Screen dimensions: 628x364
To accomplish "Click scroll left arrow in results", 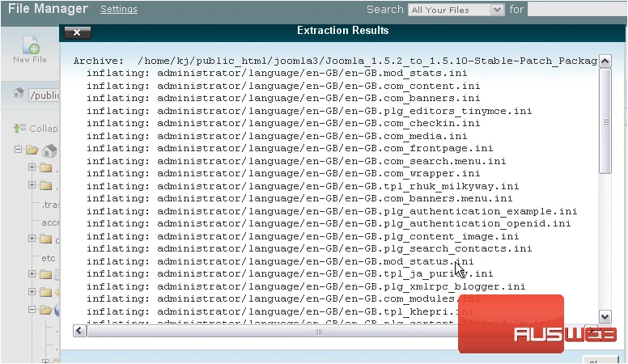I will [x=79, y=331].
